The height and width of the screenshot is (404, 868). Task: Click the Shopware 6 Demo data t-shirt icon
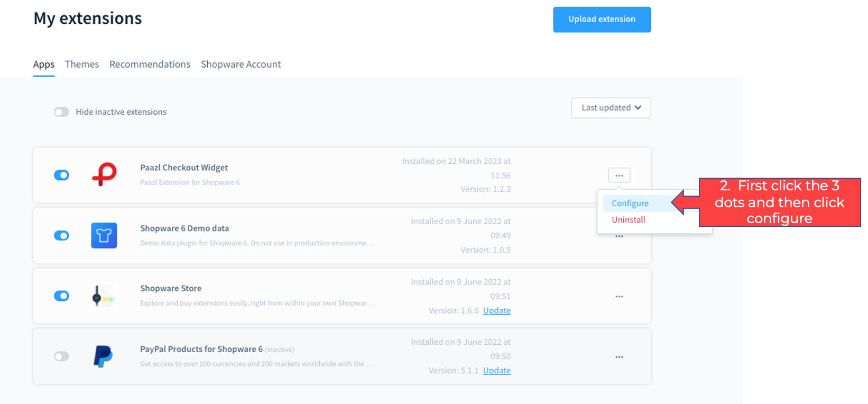(x=104, y=235)
